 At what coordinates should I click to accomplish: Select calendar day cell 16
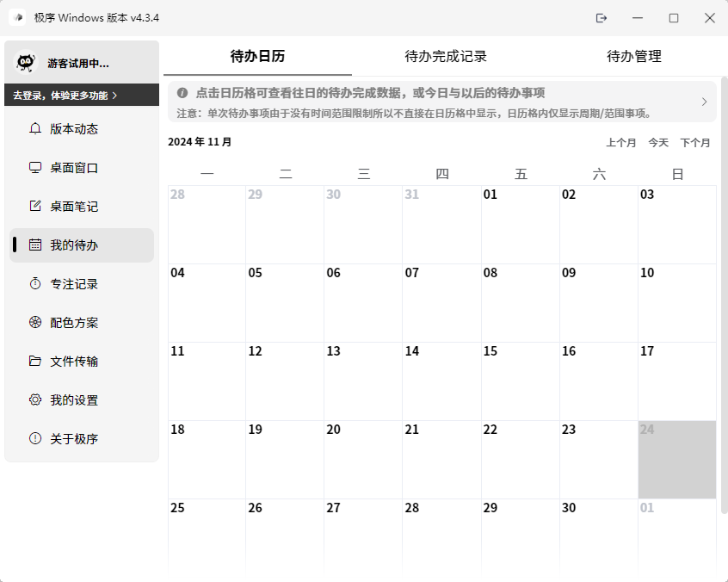tap(599, 381)
